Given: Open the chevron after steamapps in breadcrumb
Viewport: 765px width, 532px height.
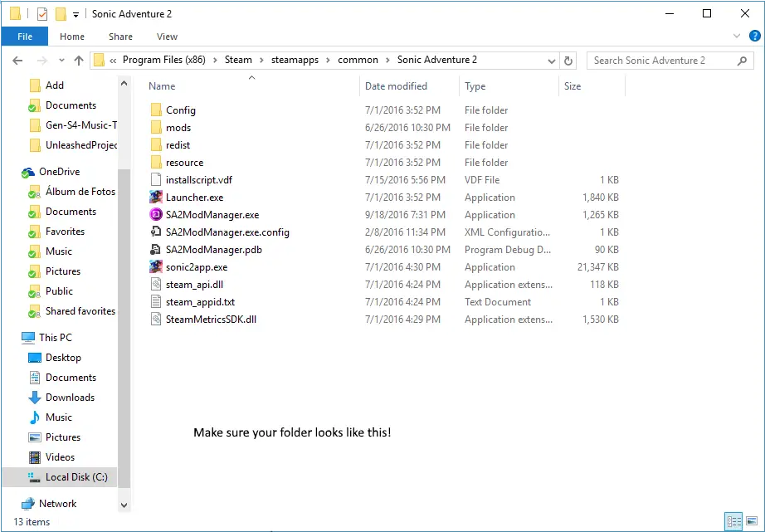Looking at the screenshot, I should (x=328, y=61).
